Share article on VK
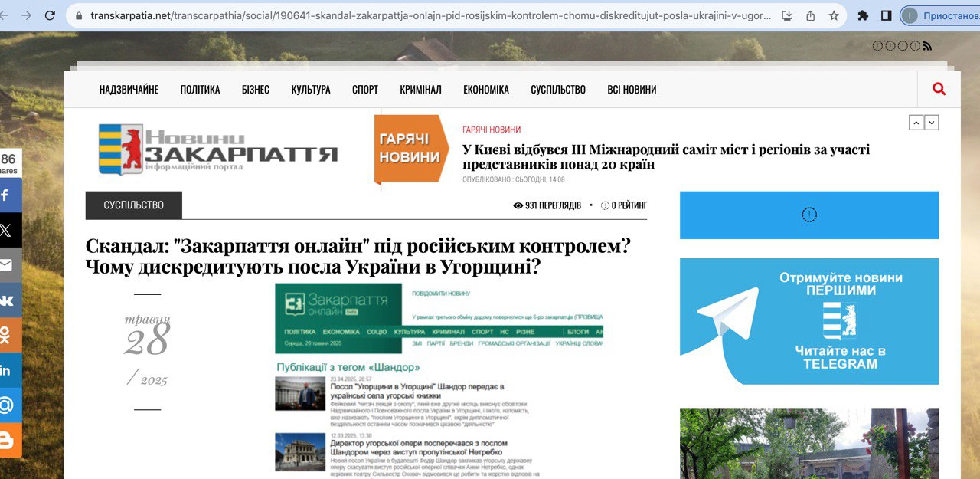The width and height of the screenshot is (980, 479). tap(11, 300)
